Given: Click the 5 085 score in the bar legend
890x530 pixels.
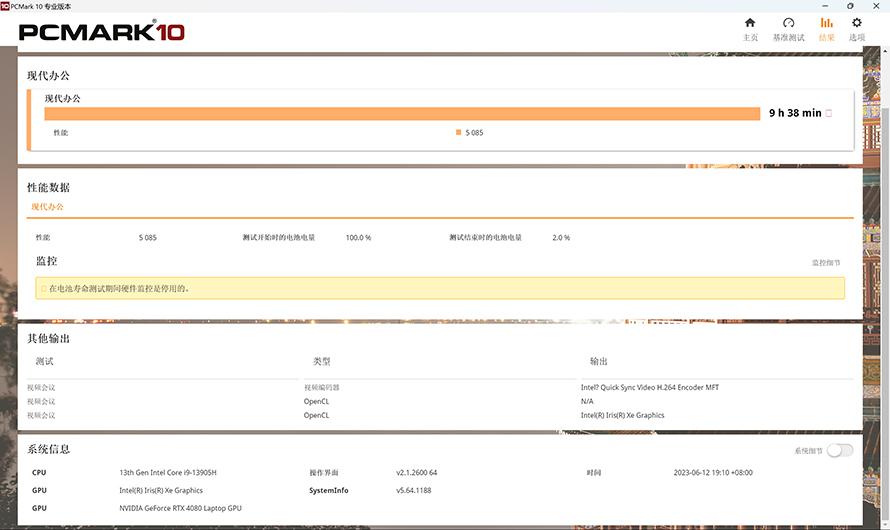Looking at the screenshot, I should (474, 132).
